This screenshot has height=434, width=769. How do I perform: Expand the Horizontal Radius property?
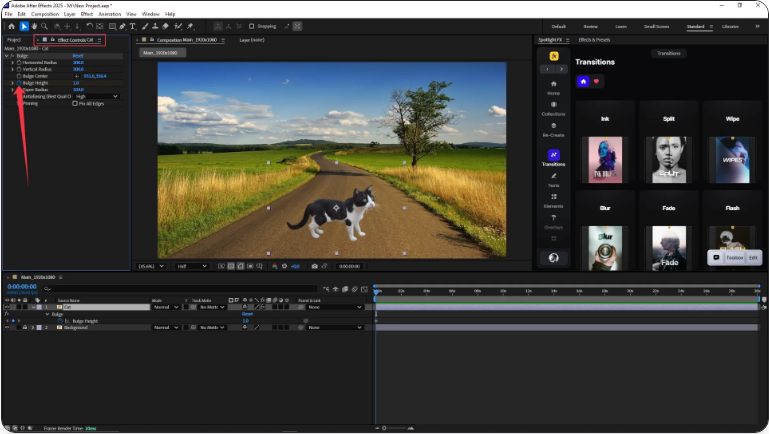pos(11,62)
